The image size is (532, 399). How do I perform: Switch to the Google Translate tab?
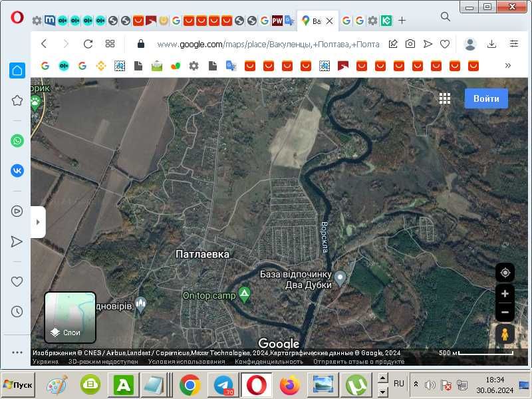point(289,21)
